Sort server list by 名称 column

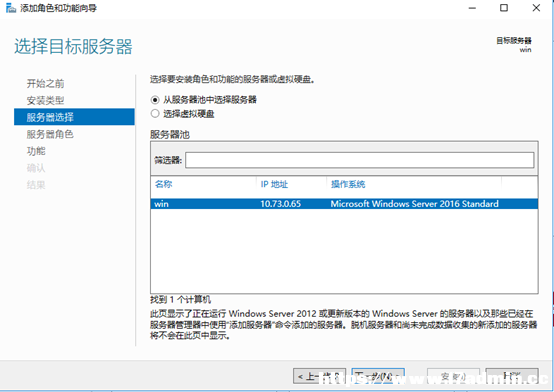pyautogui.click(x=164, y=184)
